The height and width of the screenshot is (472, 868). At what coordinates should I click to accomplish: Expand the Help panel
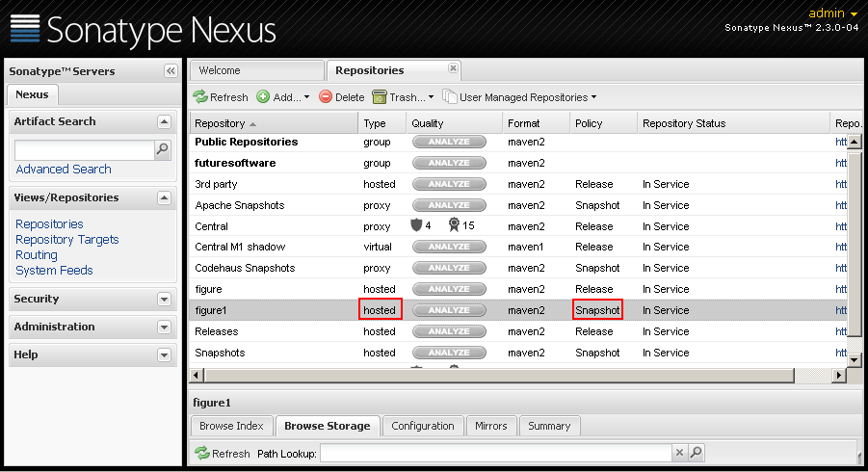point(164,355)
